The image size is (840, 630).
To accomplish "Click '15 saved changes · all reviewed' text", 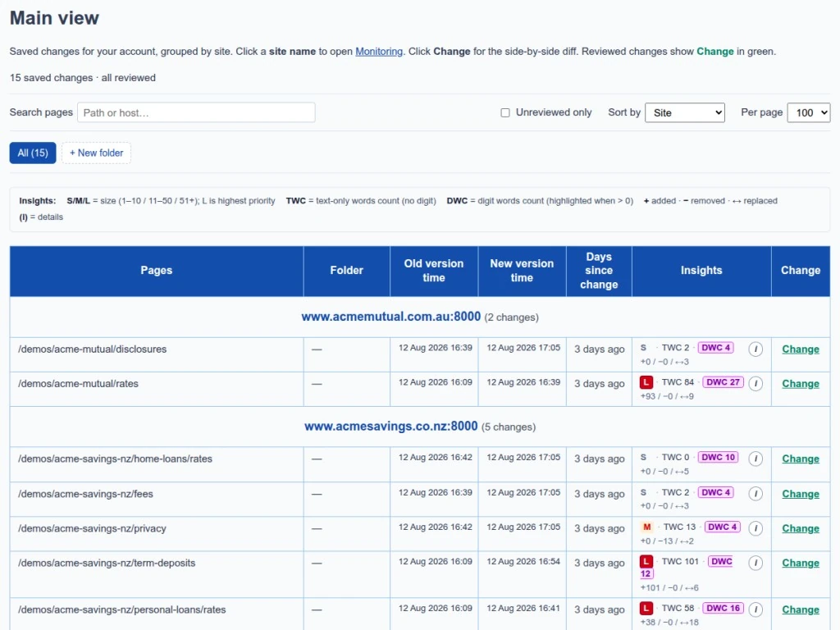I will coord(83,78).
